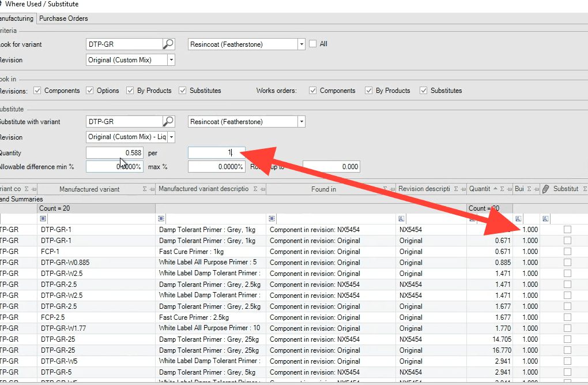Image resolution: width=588 pixels, height=385 pixels.
Task: Select quantity cell 14.705
Action: point(490,339)
